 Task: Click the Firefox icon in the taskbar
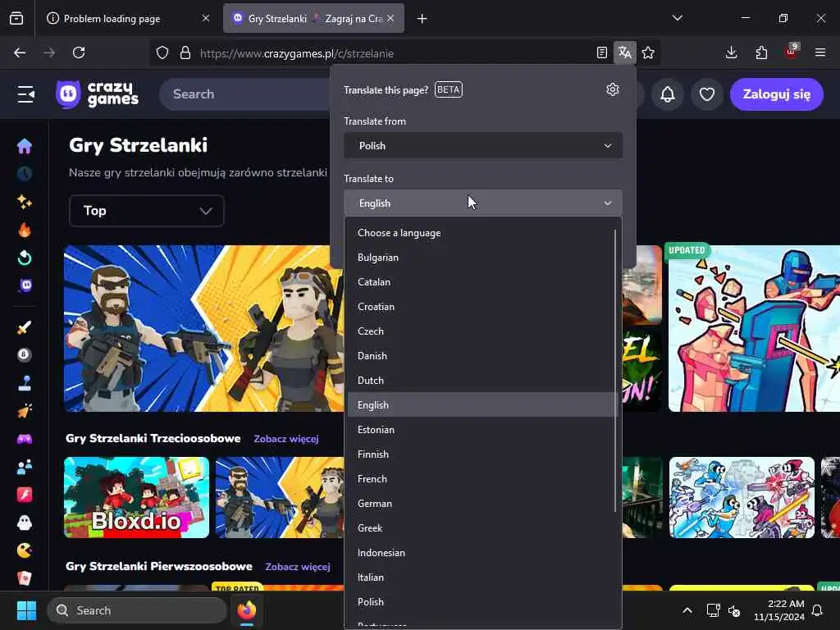pos(247,610)
